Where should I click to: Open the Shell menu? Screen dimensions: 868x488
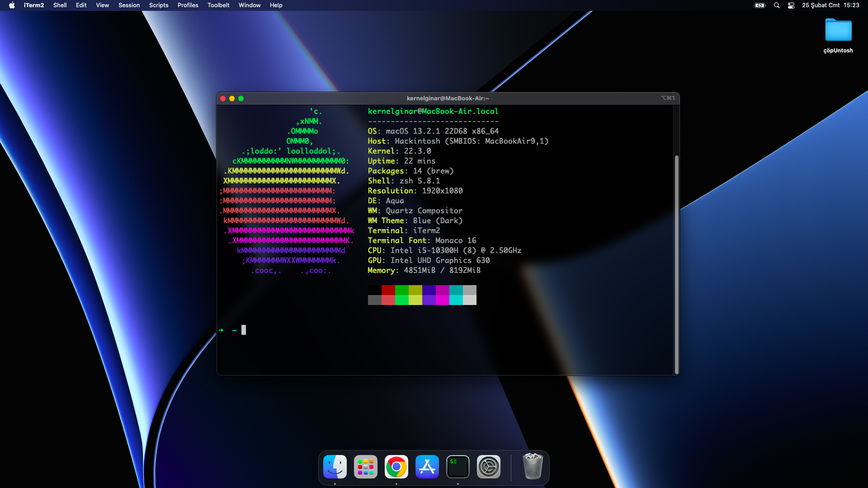[x=60, y=5]
